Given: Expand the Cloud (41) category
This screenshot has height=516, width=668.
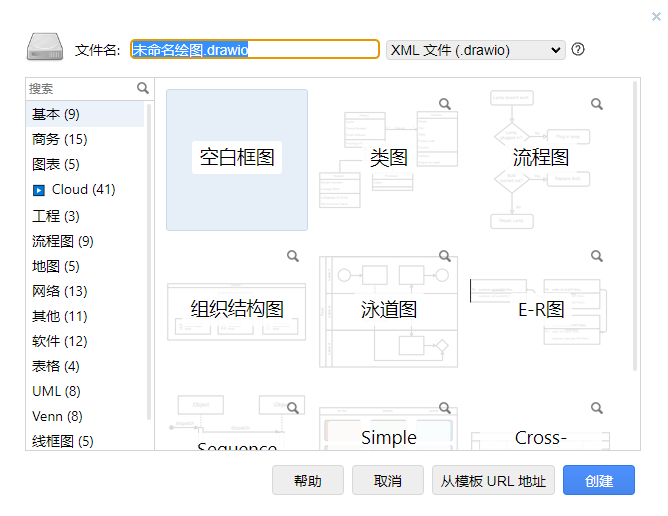Looking at the screenshot, I should [x=83, y=190].
